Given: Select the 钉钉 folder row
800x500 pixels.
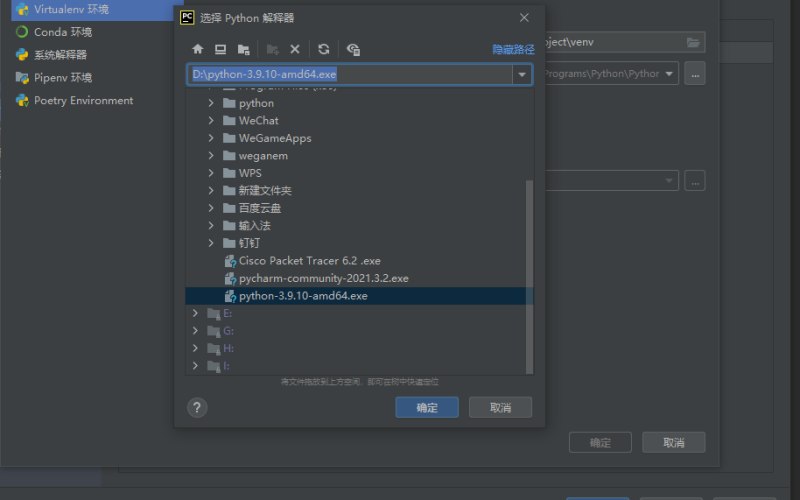Looking at the screenshot, I should coord(356,243).
